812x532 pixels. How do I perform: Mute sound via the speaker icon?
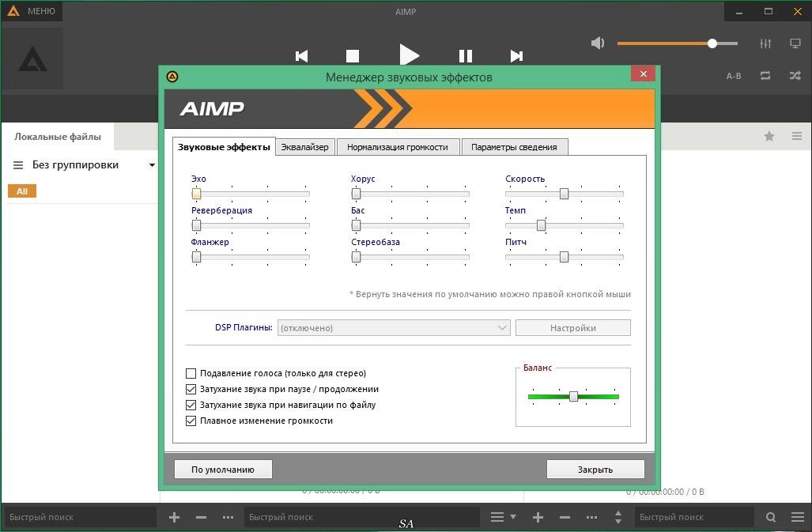598,43
